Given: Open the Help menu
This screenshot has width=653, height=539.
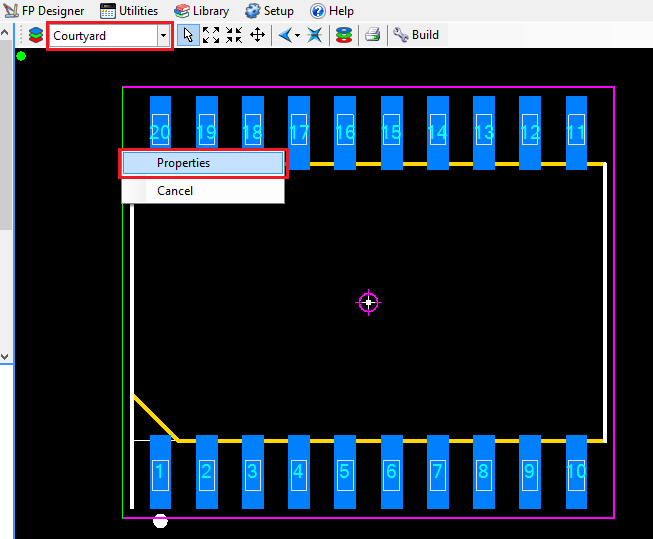Looking at the screenshot, I should point(332,10).
